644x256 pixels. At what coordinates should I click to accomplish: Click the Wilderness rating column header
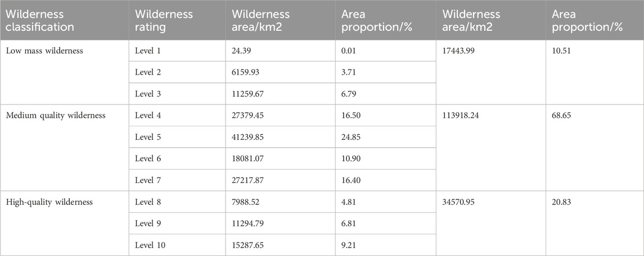coord(164,20)
